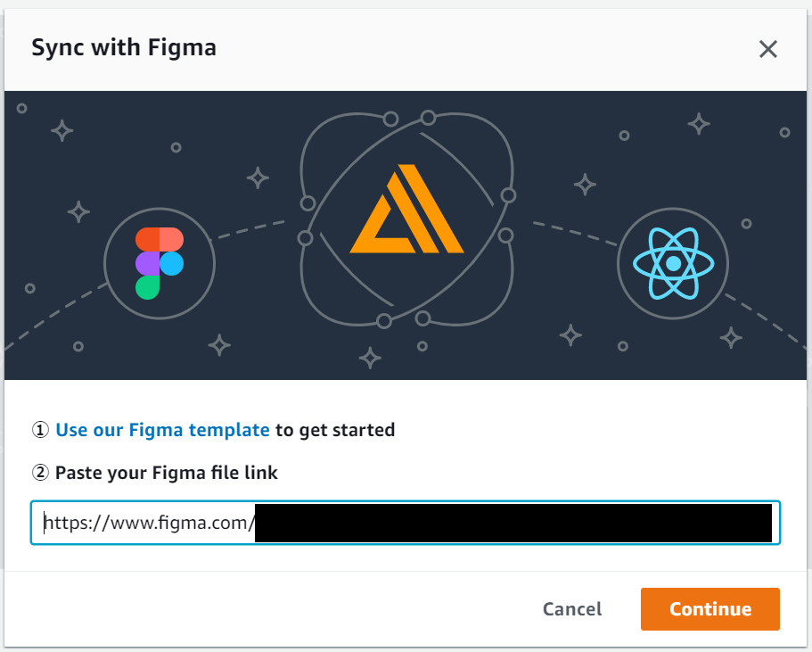Viewport: 812px width, 652px height.
Task: Click the green segment of the Figma logo
Action: point(147,287)
